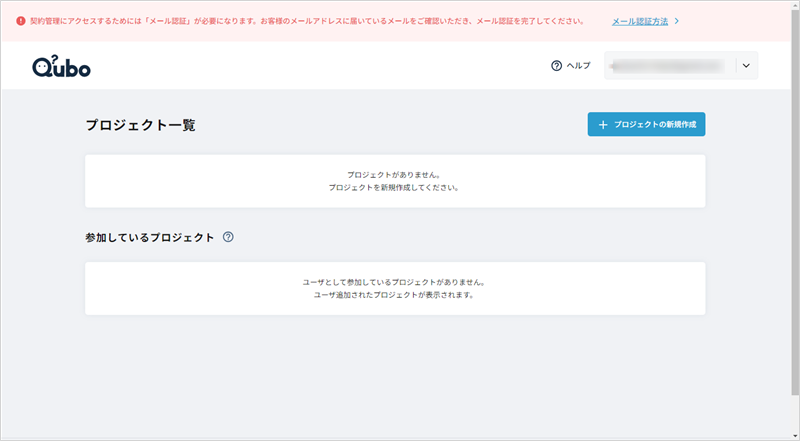
Task: Click the blurred account name field
Action: coord(668,66)
